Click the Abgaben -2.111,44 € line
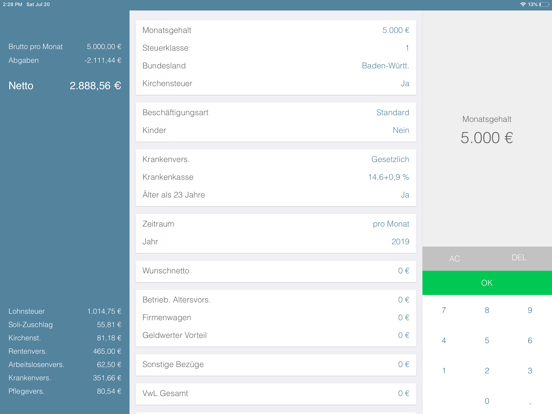Viewport: 552px width, 414px height. (65, 61)
